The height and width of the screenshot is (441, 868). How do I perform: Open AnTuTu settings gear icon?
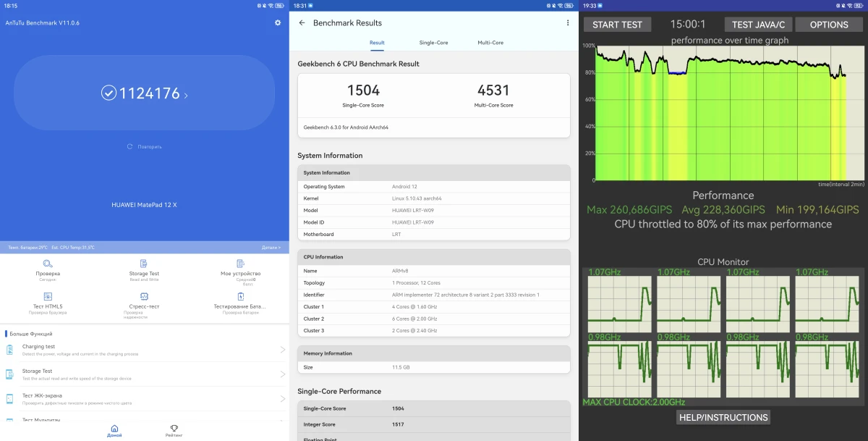click(x=278, y=23)
